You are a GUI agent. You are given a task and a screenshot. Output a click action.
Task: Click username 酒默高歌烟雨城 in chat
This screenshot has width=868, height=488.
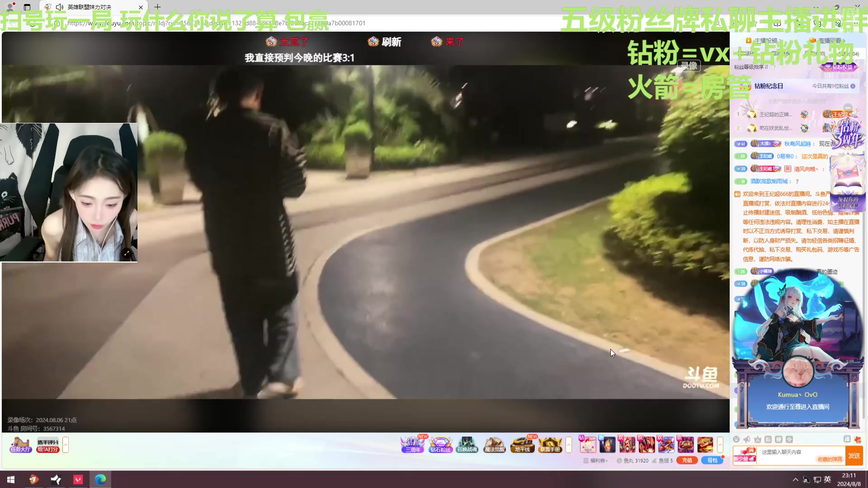[x=769, y=181]
